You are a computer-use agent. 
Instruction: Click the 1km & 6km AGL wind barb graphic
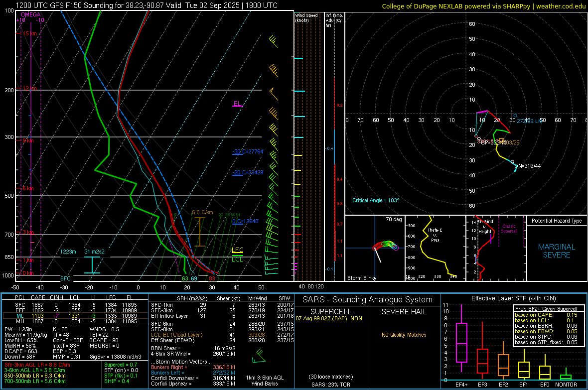[259, 356]
